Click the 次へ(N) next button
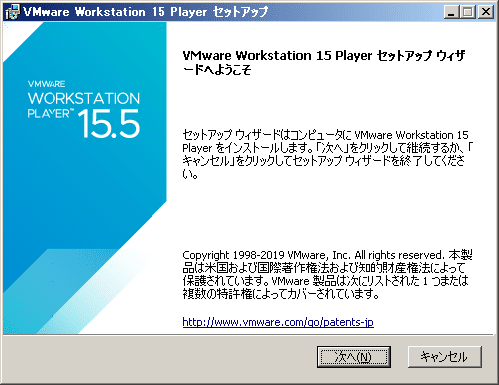499x385 pixels. pyautogui.click(x=354, y=357)
